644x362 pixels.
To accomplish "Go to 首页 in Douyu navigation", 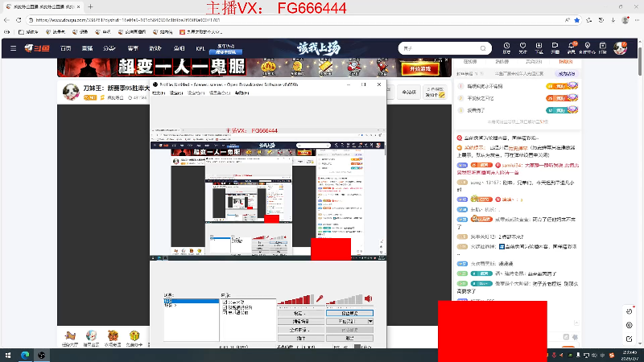I will pyautogui.click(x=66, y=48).
